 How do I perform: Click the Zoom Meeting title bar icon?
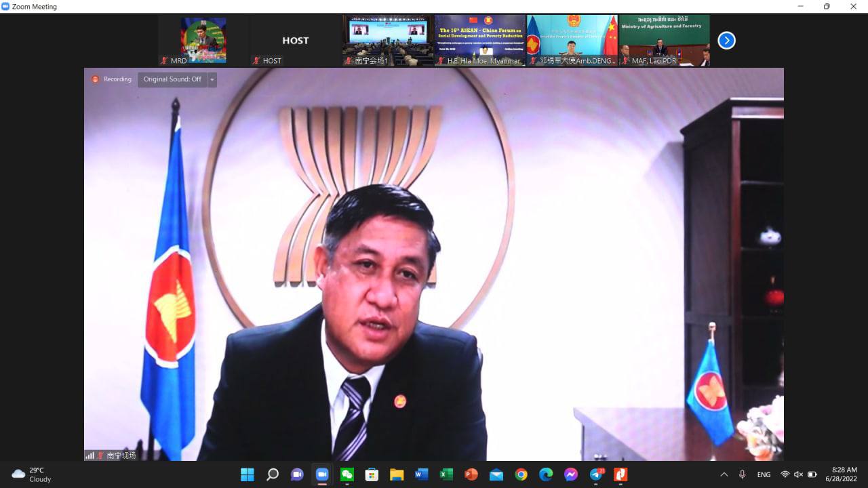tap(6, 6)
